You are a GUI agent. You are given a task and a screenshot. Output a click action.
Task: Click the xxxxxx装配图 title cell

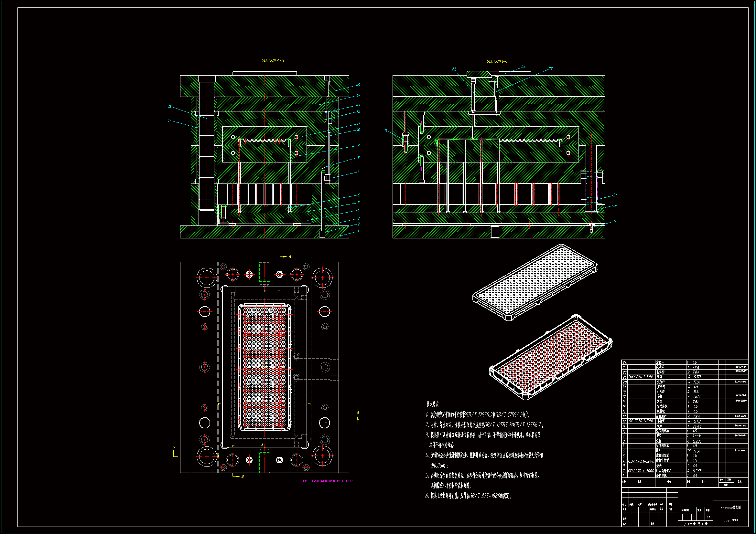[x=730, y=508]
